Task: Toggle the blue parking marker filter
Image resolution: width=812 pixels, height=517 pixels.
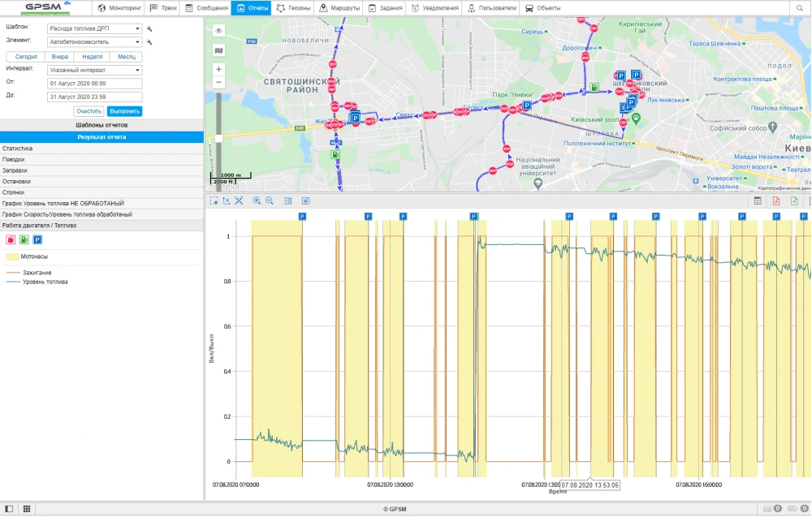Action: [37, 239]
